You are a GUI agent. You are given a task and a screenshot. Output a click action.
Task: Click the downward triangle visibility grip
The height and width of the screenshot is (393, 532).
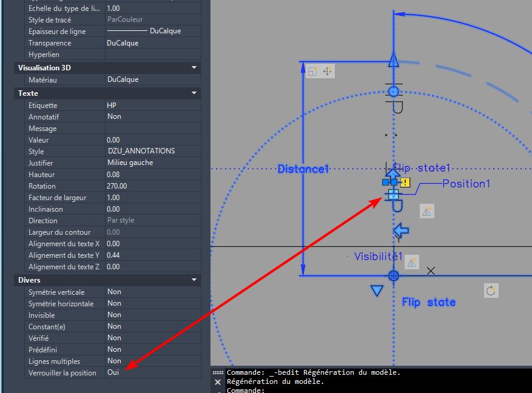click(377, 291)
